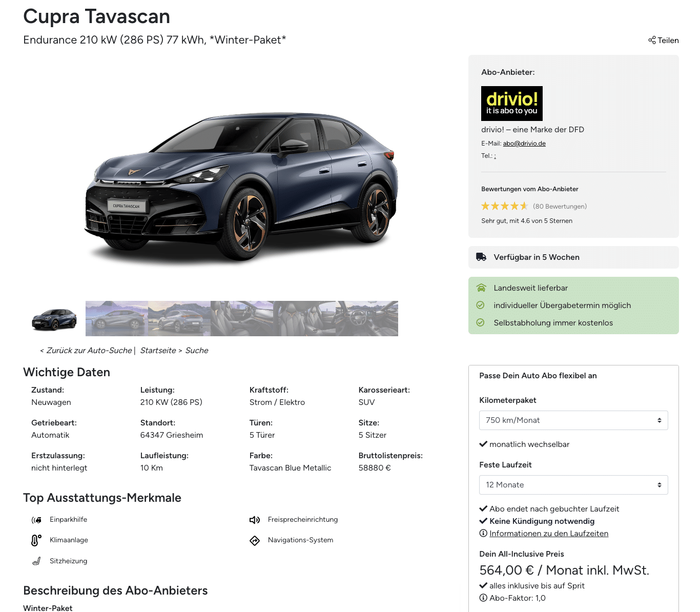This screenshot has height=612, width=700.
Task: Open Informationen zu den Laufzeiten link
Action: [549, 534]
